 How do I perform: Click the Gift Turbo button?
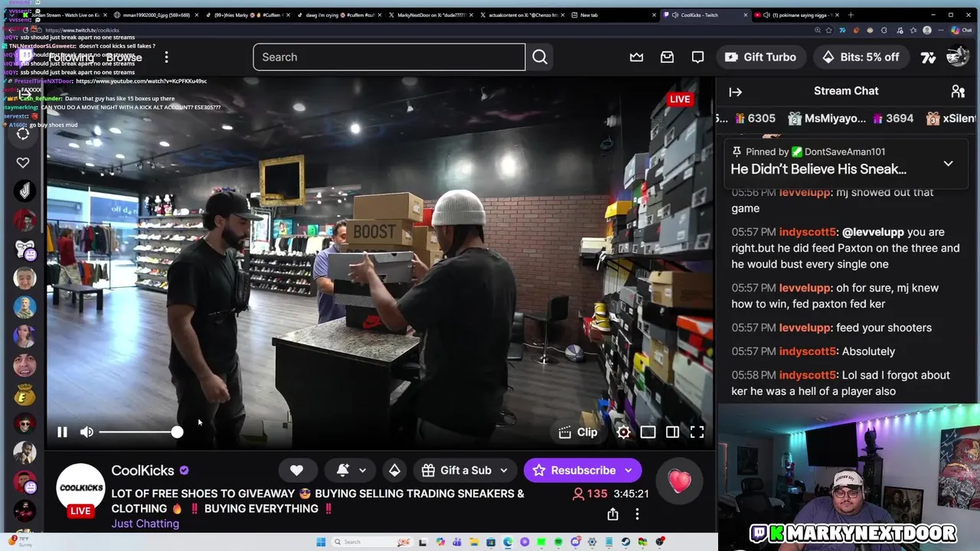coord(760,57)
